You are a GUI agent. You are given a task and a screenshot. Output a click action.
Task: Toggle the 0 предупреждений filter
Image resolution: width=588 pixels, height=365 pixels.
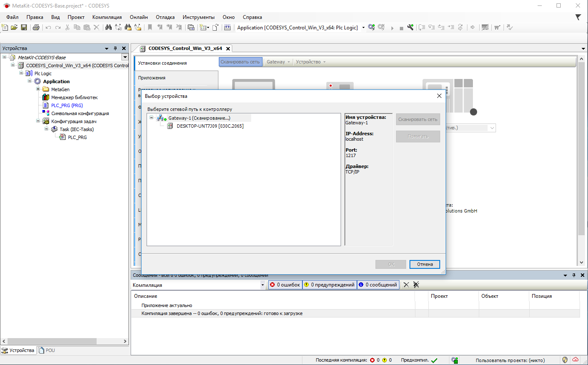point(330,285)
